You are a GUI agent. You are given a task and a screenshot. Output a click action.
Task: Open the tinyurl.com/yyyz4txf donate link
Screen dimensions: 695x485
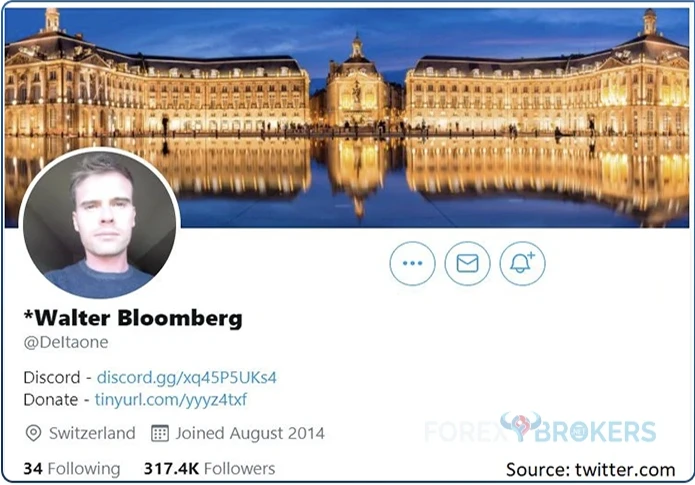171,400
